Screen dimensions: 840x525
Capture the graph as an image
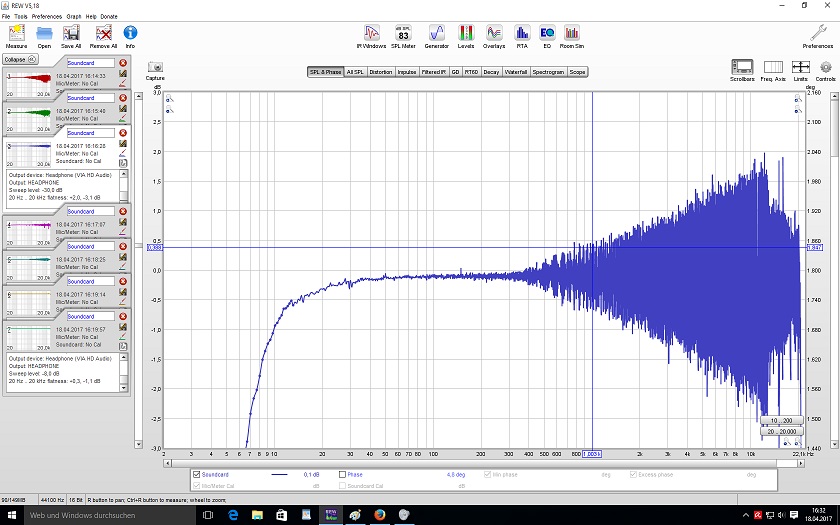coord(155,68)
